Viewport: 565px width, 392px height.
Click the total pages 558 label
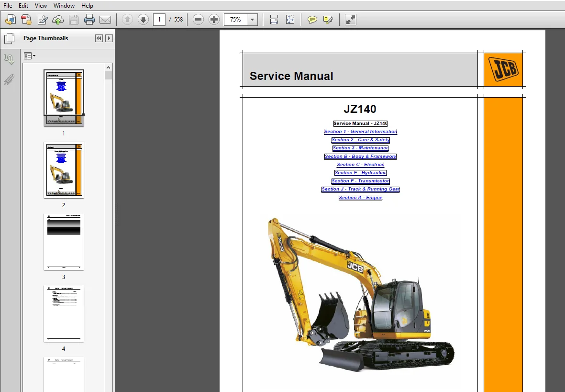tap(178, 20)
